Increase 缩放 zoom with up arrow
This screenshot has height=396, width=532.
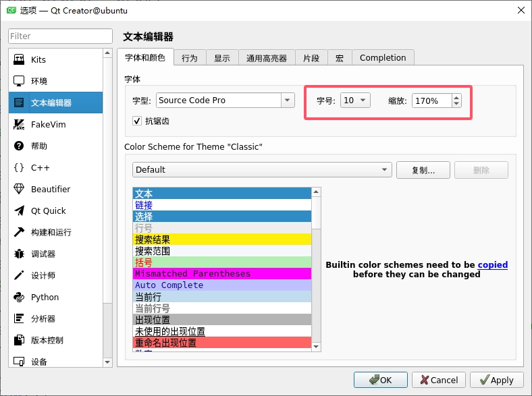(457, 97)
